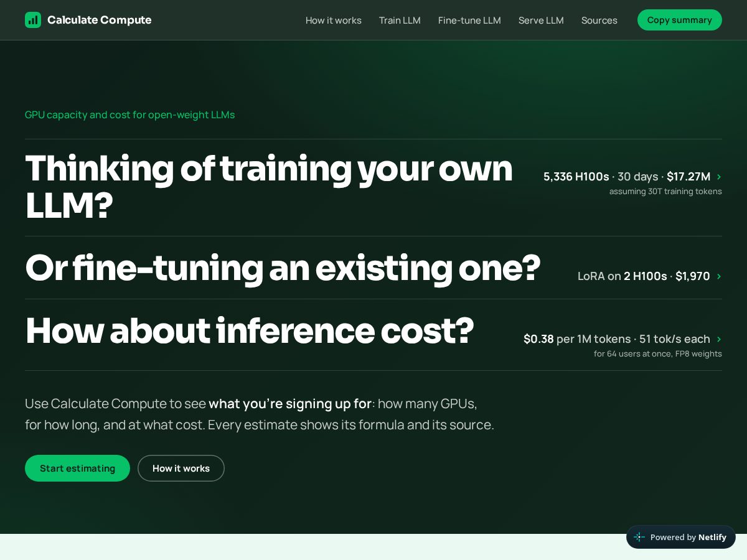The image size is (747, 560).
Task: Open the Calculate Compute home title
Action: click(99, 20)
